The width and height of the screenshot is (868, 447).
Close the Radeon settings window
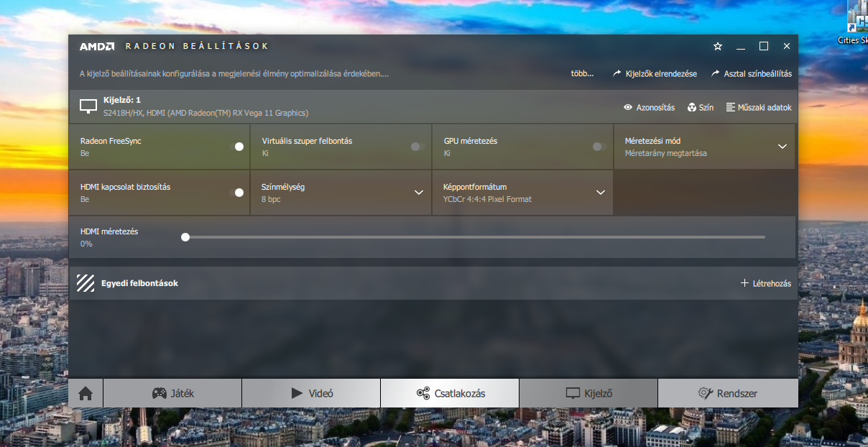click(x=787, y=46)
